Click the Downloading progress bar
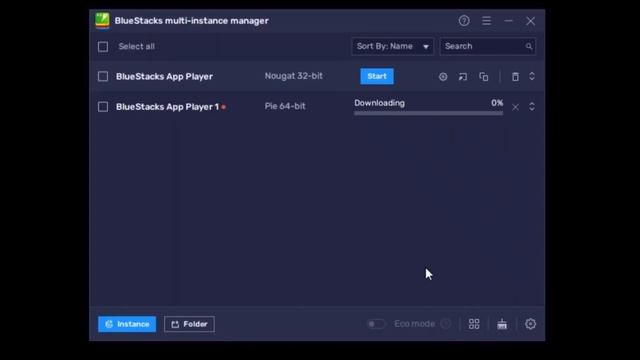The width and height of the screenshot is (640, 360). click(x=429, y=113)
